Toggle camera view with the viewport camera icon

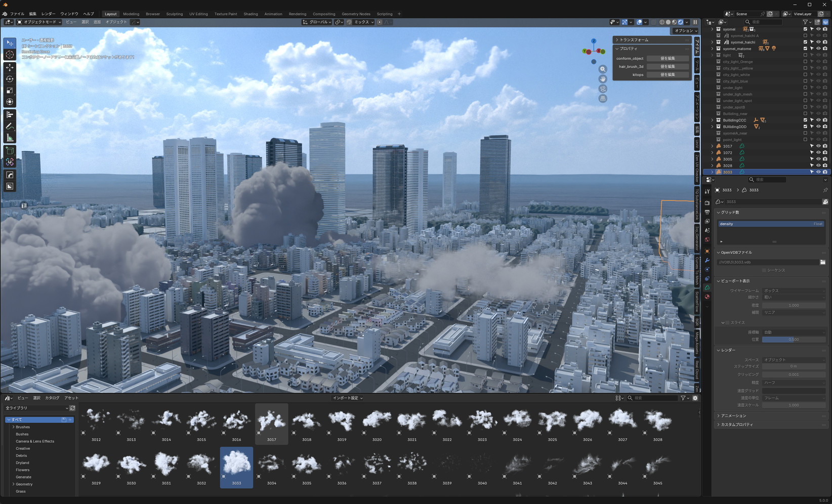[x=603, y=89]
